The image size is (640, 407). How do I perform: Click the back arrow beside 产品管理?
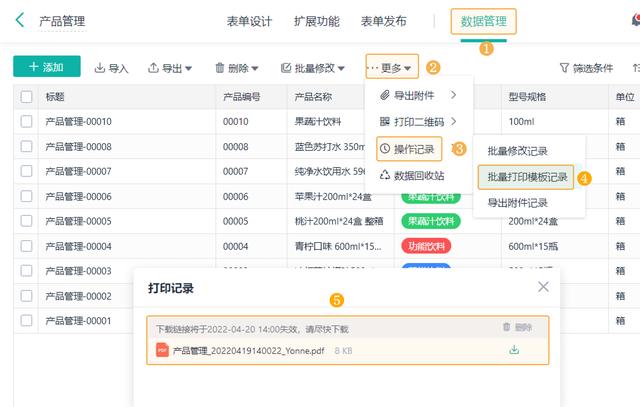point(20,20)
